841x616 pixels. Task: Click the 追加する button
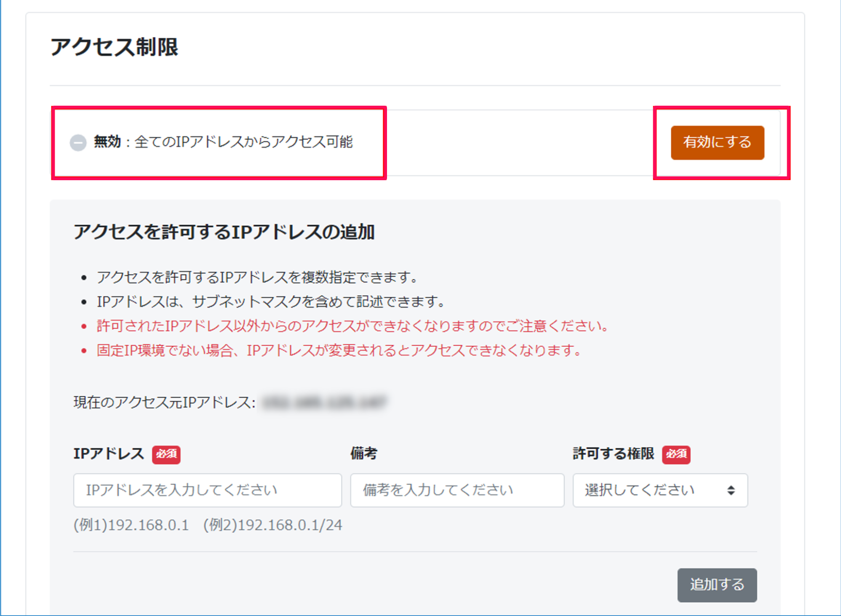point(717,584)
